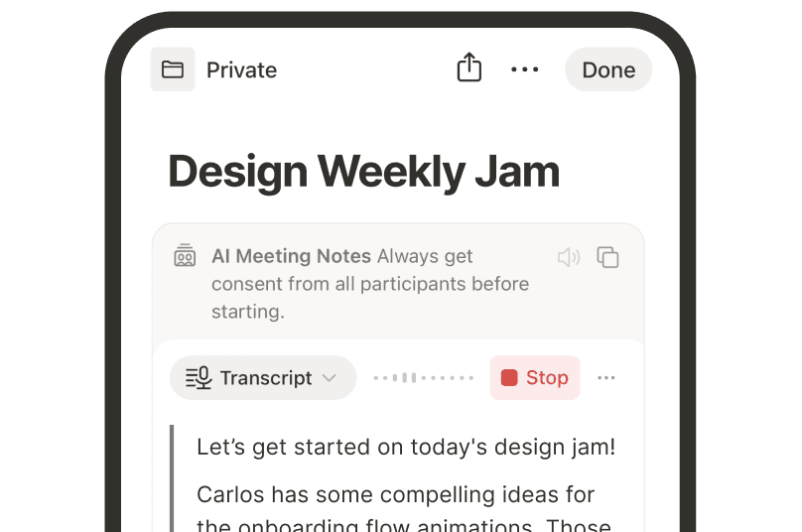Select the bold AI Meeting Notes label
Viewport: 802px width, 532px height.
[291, 256]
